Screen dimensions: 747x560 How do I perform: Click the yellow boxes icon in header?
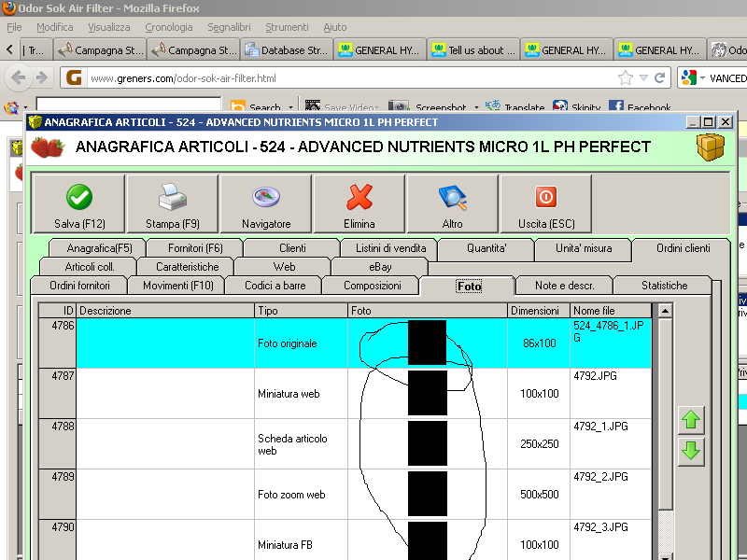pyautogui.click(x=711, y=147)
